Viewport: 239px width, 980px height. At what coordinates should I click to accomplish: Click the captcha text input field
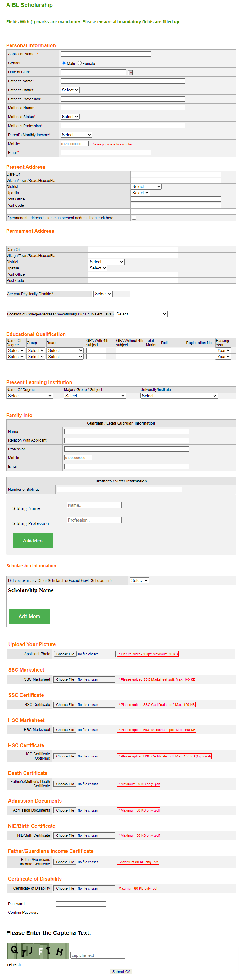click(x=98, y=956)
